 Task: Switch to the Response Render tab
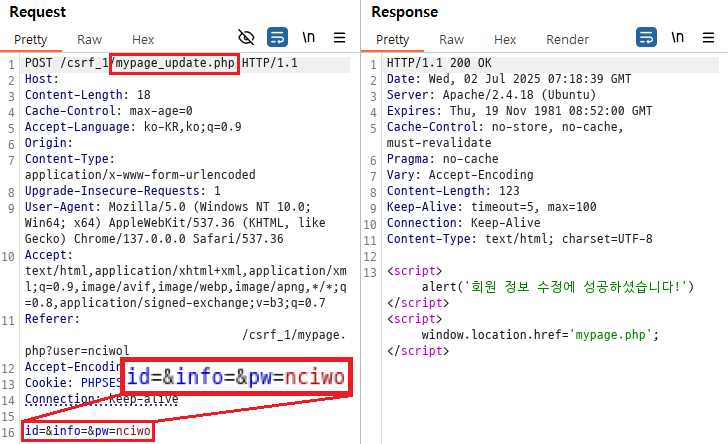click(567, 40)
